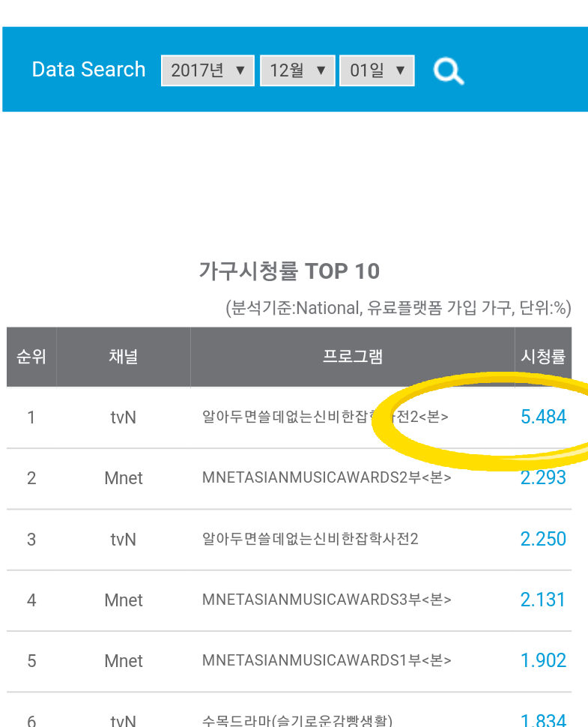Click the 2.250 rating value
Screen dimensions: 588x727
coord(543,539)
